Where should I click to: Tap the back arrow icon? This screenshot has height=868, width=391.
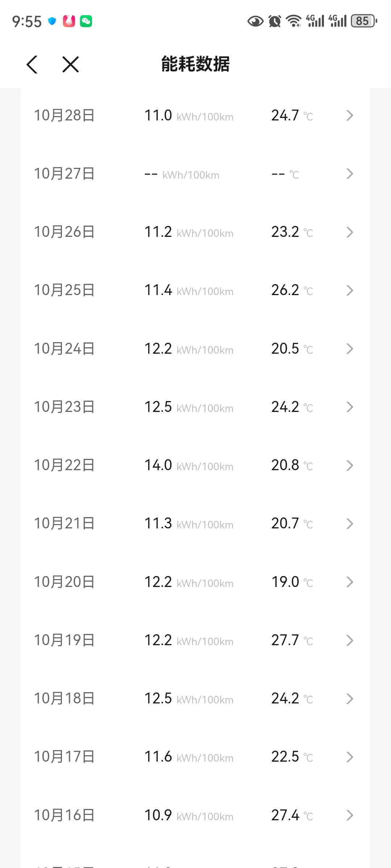pos(32,65)
